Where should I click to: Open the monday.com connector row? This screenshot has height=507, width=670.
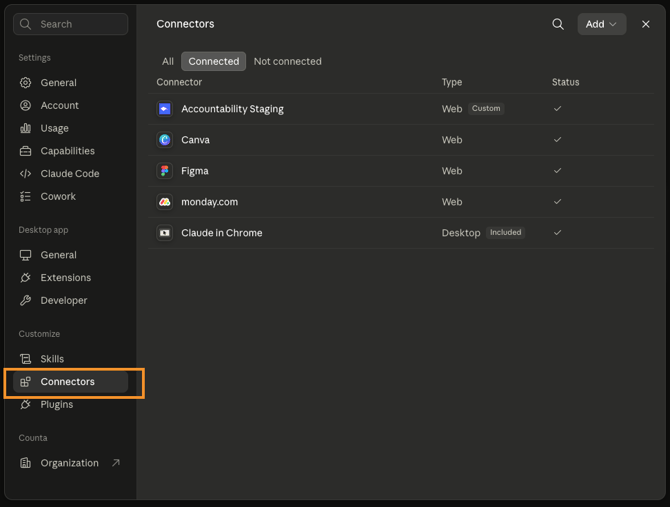tap(401, 202)
